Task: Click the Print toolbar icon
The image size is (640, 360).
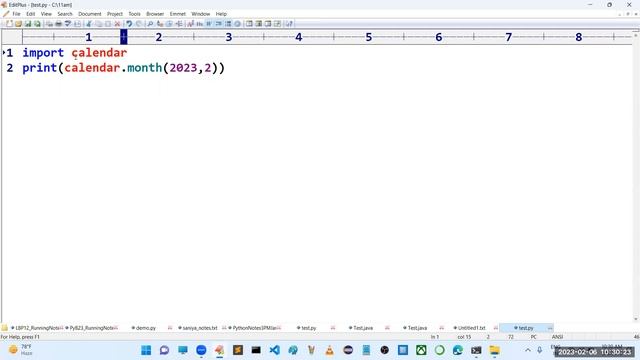Action: click(58, 24)
